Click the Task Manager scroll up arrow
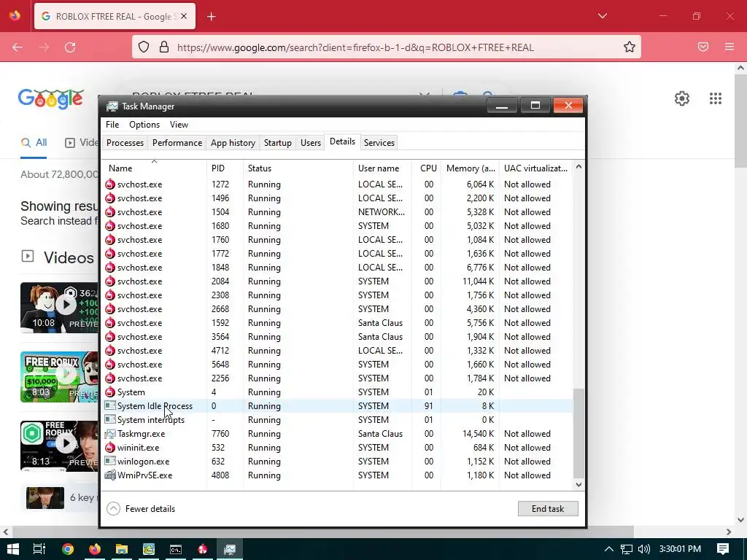 coord(578,167)
